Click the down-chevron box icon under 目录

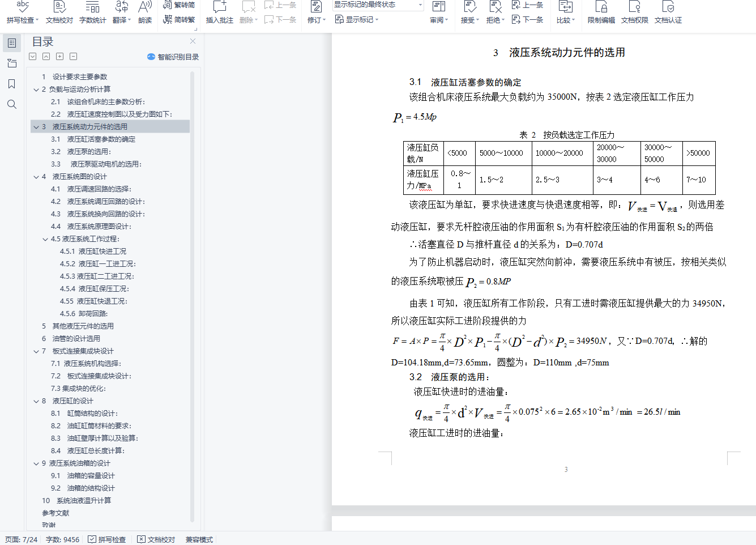[x=33, y=57]
